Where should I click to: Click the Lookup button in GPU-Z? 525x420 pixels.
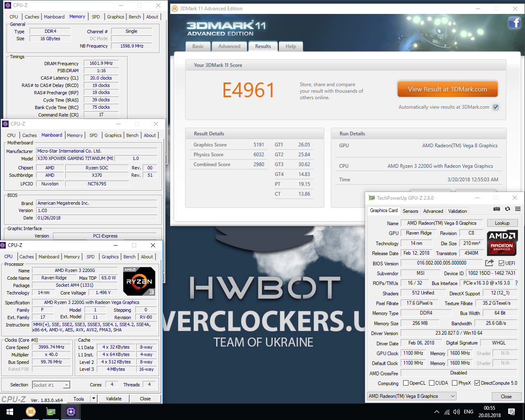(x=502, y=223)
